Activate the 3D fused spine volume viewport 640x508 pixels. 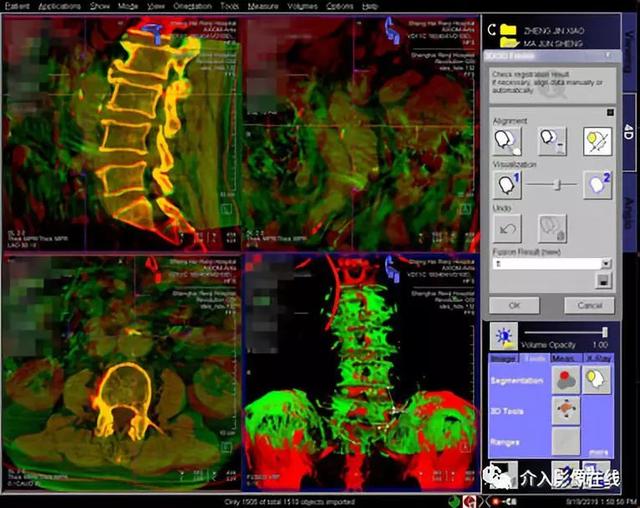tap(360, 372)
